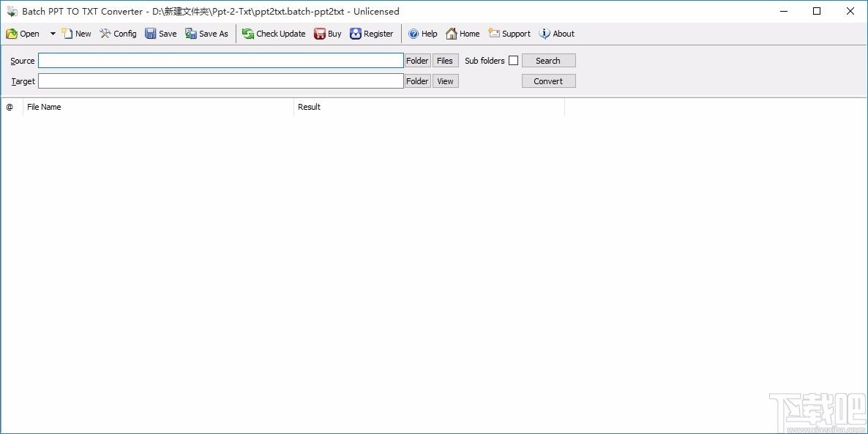The width and height of the screenshot is (868, 434).
Task: Open the About dialog
Action: point(556,34)
